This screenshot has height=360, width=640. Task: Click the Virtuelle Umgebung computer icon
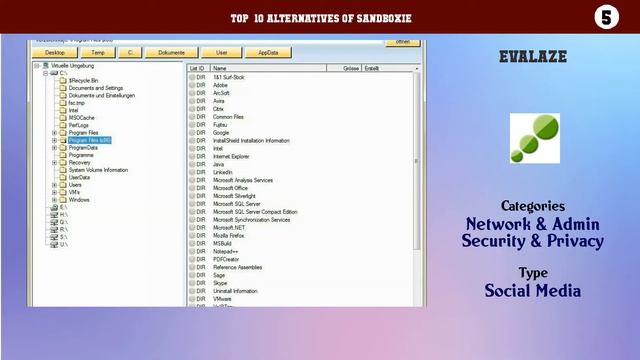pos(46,65)
